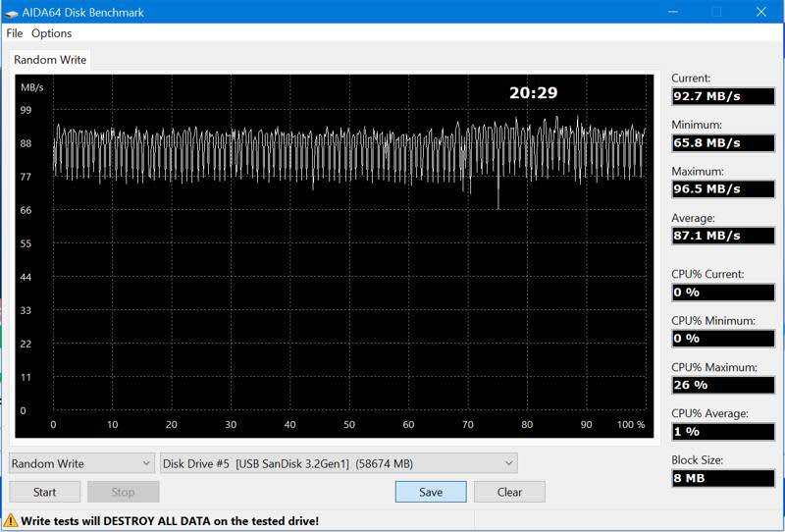Click the AIDA64 title bar app icon
Screen dimensions: 785x532
pyautogui.click(x=13, y=12)
